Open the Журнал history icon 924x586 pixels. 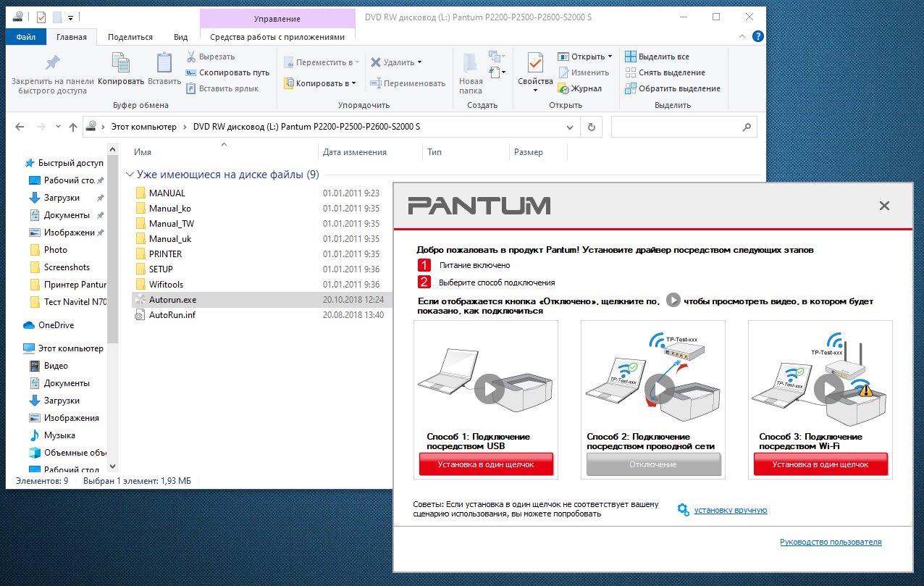(x=563, y=88)
